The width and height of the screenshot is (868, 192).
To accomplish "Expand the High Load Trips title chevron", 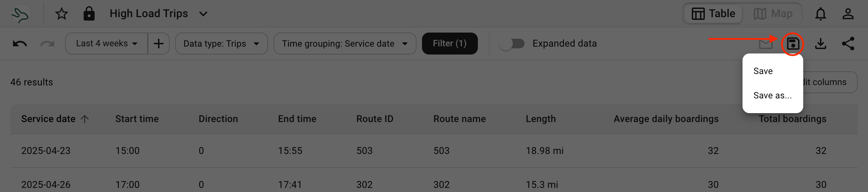I will 203,14.
